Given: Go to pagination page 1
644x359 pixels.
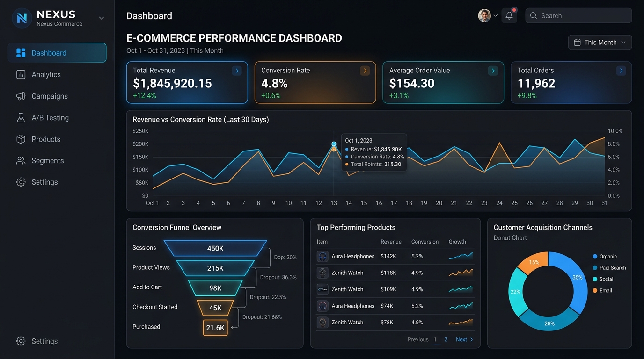Looking at the screenshot, I should point(435,339).
